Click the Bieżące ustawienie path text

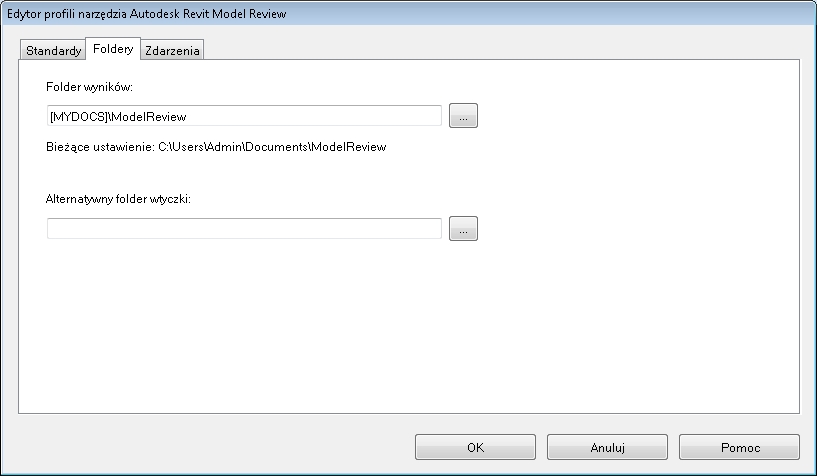click(x=216, y=147)
